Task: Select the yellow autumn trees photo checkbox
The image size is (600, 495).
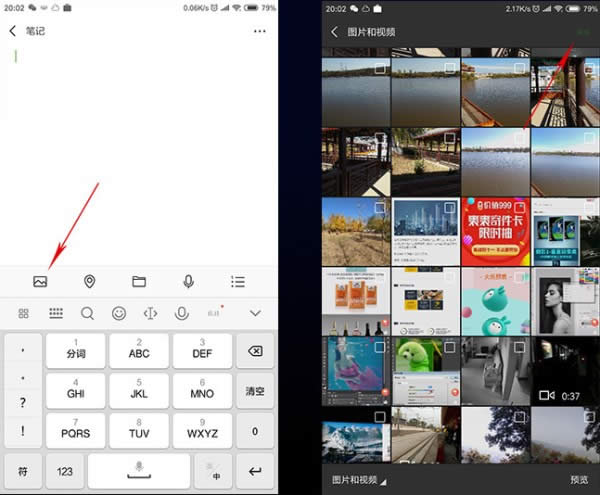Action: (380, 208)
